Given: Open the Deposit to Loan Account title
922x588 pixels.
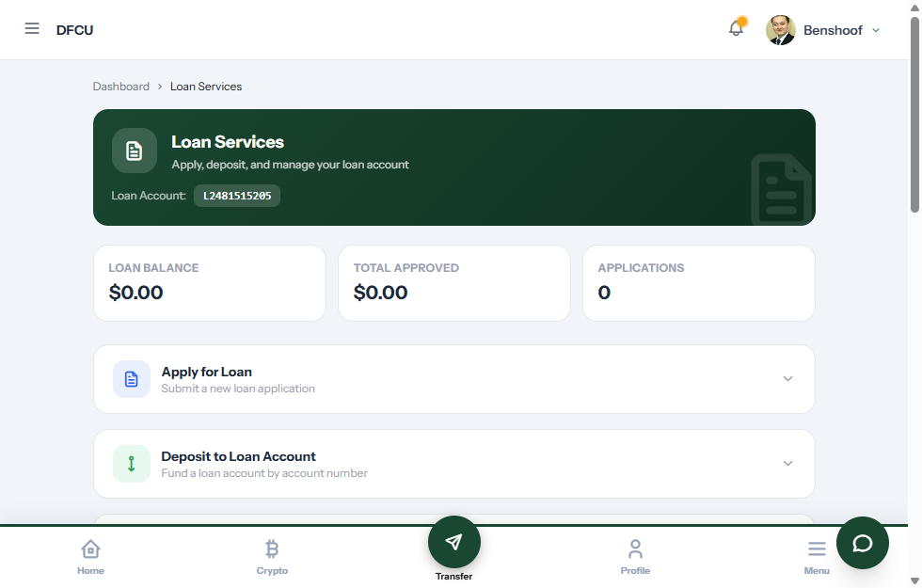Looking at the screenshot, I should (238, 456).
